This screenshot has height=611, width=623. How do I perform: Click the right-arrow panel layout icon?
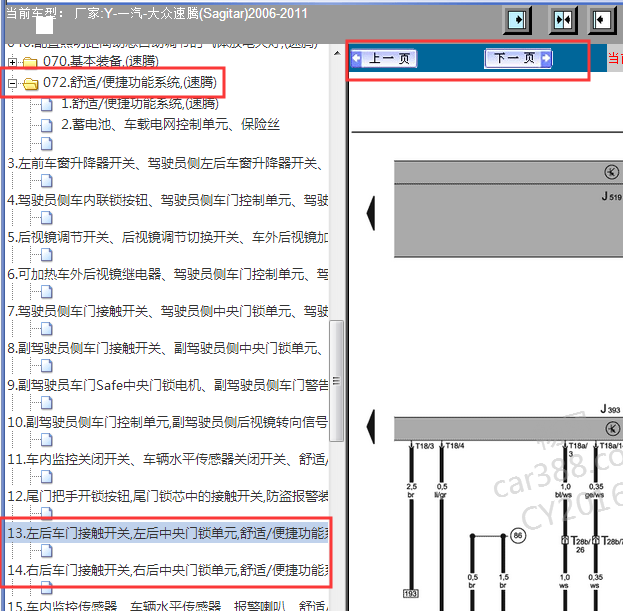tap(517, 19)
